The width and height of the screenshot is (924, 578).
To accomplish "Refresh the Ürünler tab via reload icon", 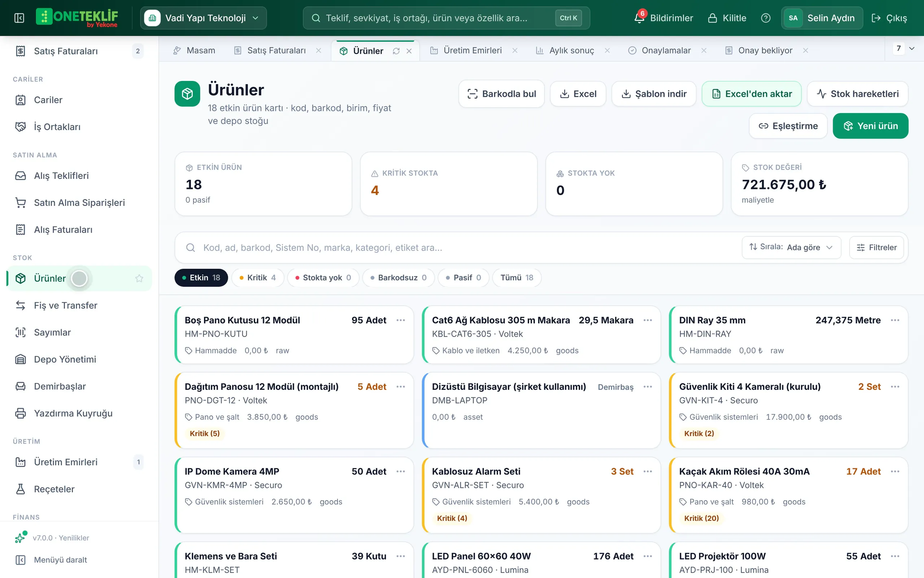I will click(396, 51).
